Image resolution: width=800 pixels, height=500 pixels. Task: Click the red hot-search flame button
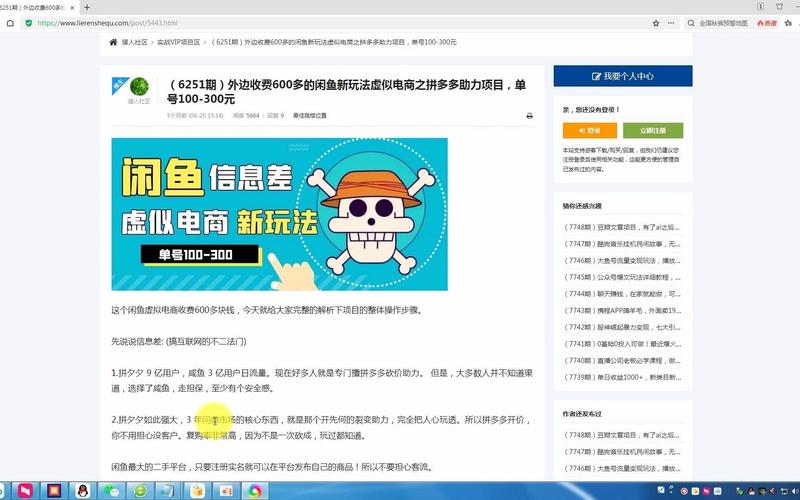767,23
